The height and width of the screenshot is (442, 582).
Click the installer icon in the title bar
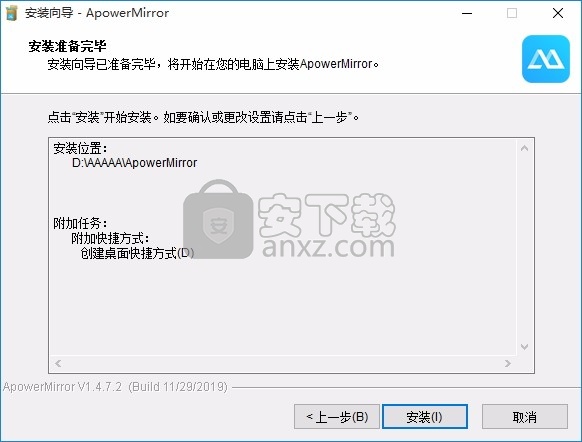pyautogui.click(x=12, y=13)
